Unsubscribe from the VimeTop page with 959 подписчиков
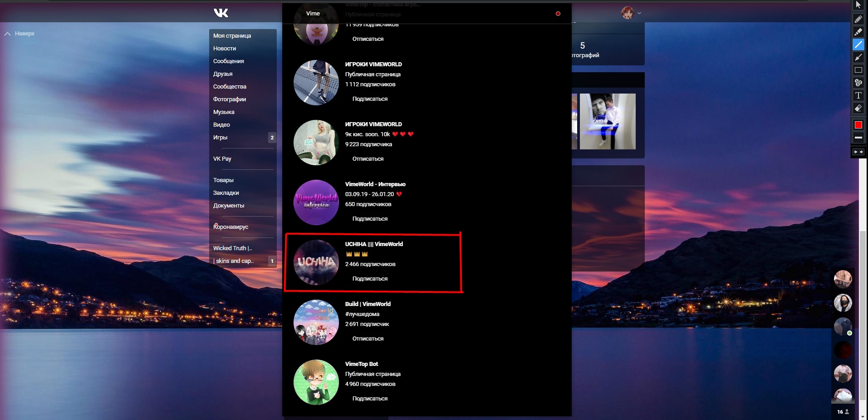The height and width of the screenshot is (420, 868). (x=368, y=39)
